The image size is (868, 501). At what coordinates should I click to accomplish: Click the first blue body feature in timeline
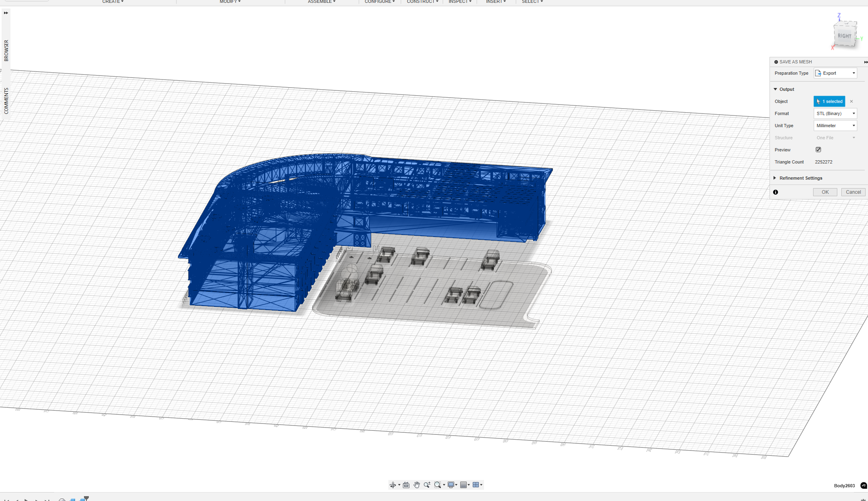tap(73, 500)
